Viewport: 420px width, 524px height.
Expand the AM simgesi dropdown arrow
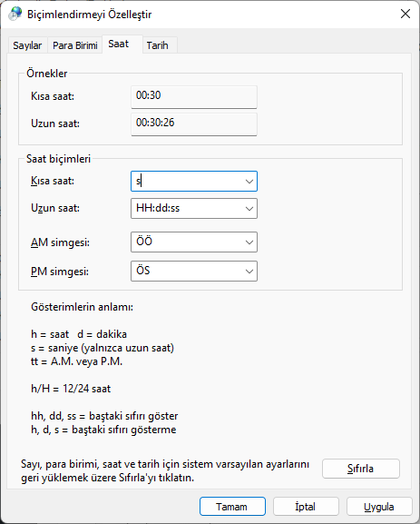(x=249, y=242)
